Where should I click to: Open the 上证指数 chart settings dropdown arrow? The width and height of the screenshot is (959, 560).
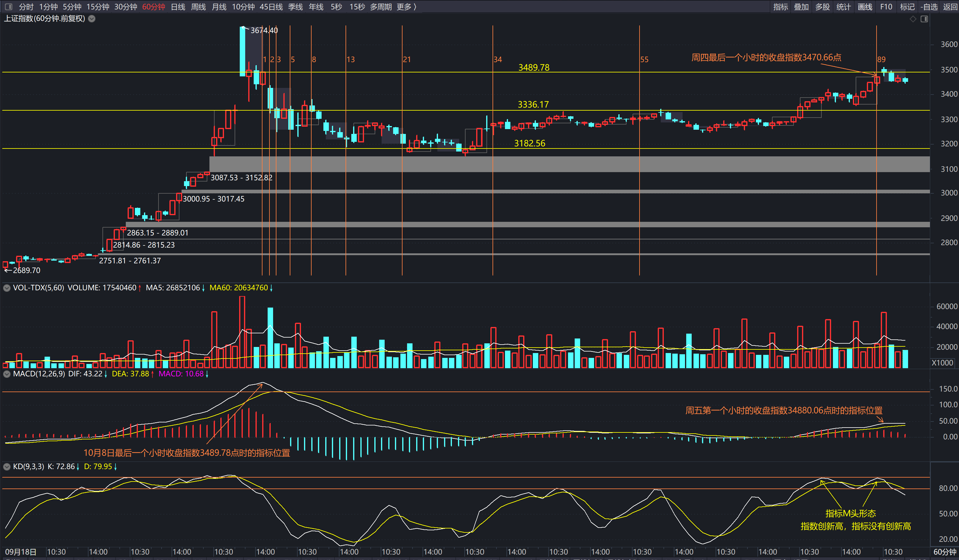pos(92,19)
